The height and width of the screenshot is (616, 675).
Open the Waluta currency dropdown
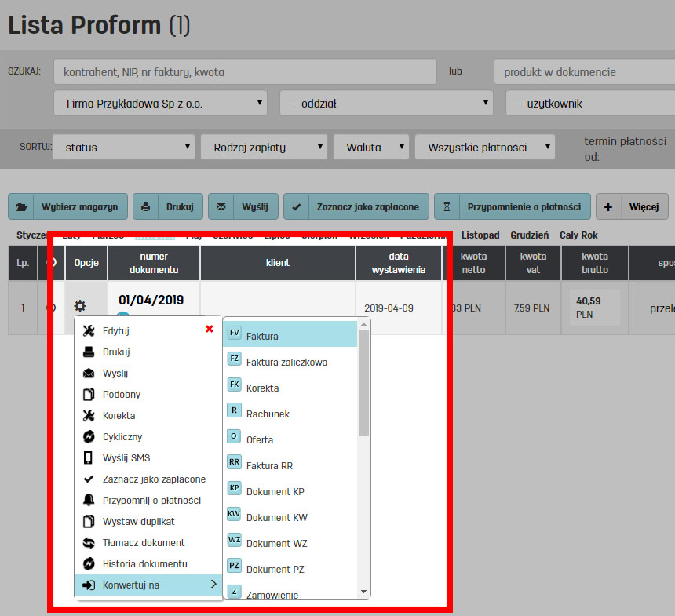click(x=371, y=147)
